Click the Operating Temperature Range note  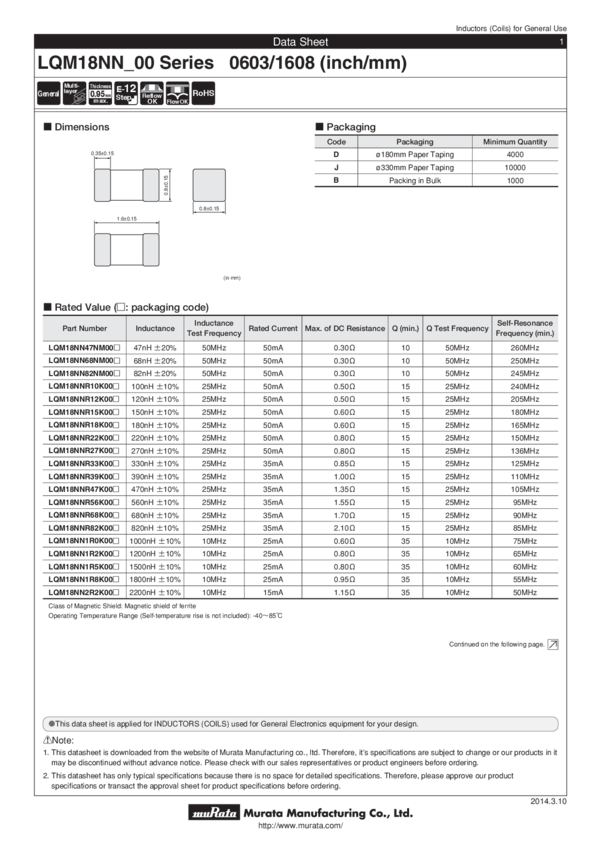click(165, 616)
